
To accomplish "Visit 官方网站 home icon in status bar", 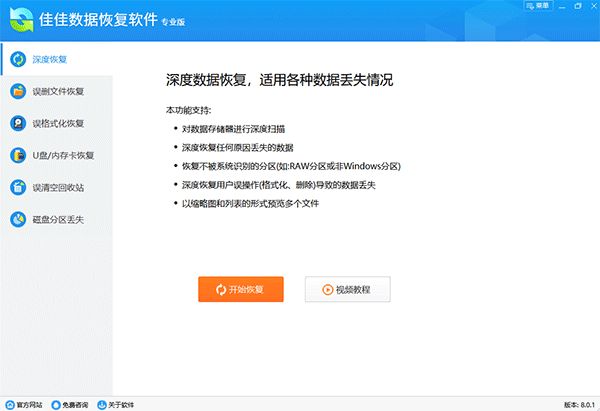I will point(10,404).
